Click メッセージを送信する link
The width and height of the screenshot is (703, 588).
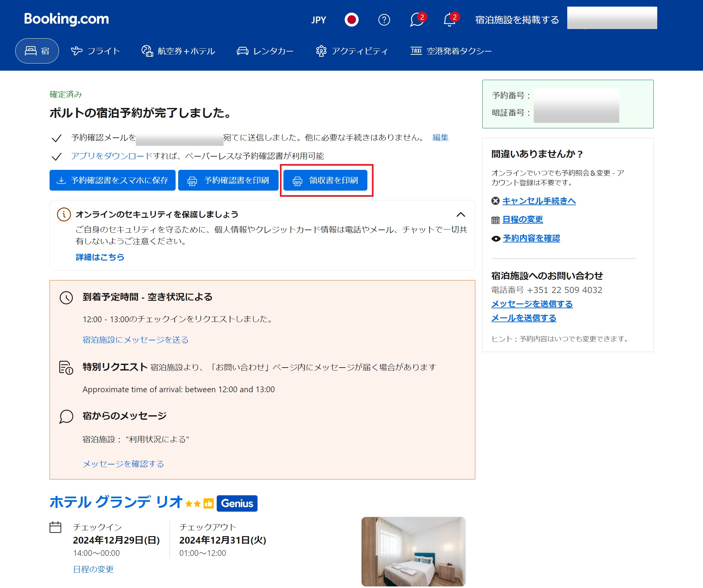[532, 304]
